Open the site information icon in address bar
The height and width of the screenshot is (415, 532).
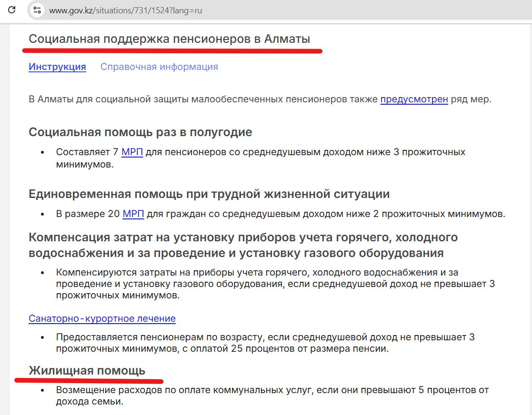click(38, 10)
